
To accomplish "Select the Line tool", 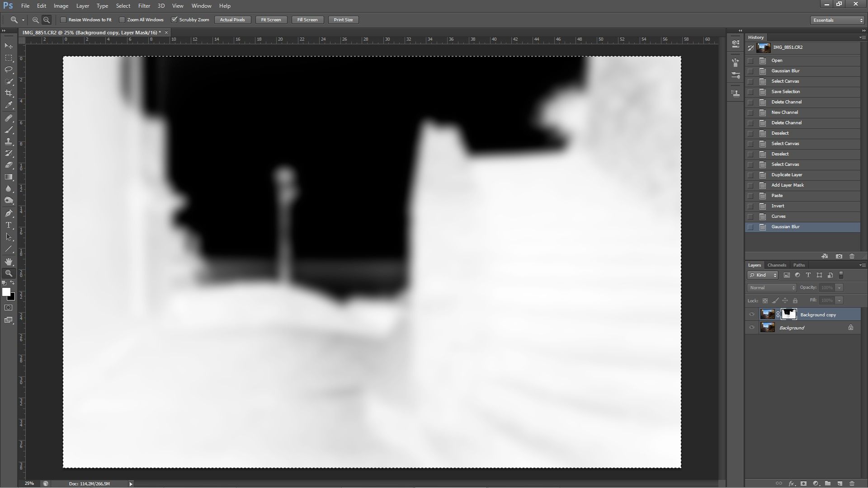I will pyautogui.click(x=9, y=249).
